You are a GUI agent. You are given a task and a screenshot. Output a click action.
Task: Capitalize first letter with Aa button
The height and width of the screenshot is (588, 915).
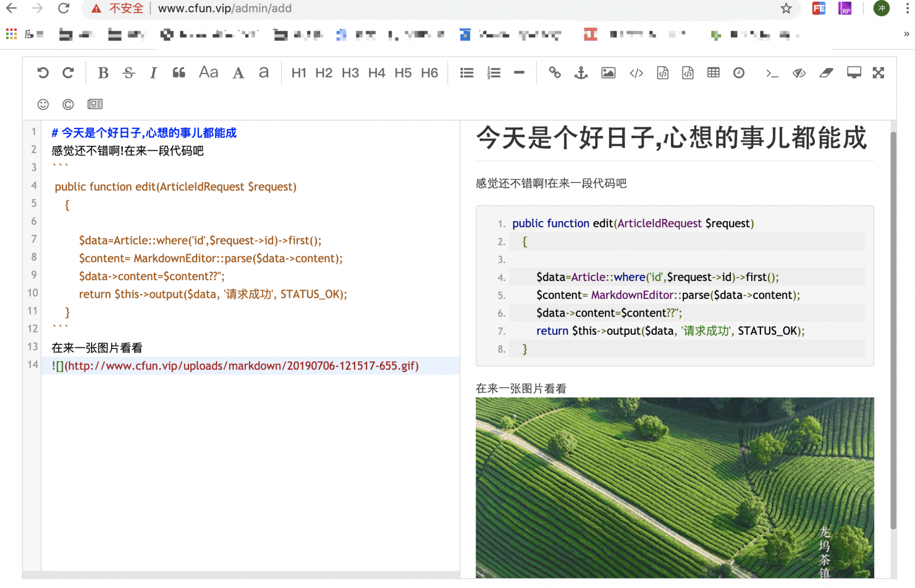209,72
